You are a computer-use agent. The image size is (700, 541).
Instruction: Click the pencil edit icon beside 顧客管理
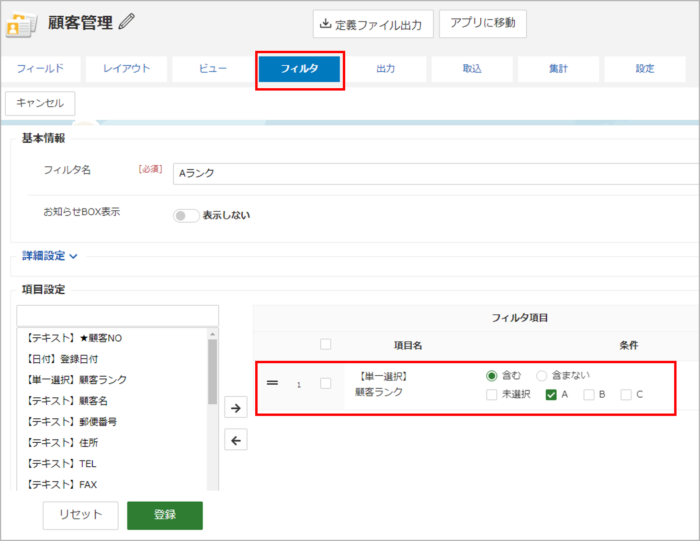[127, 22]
